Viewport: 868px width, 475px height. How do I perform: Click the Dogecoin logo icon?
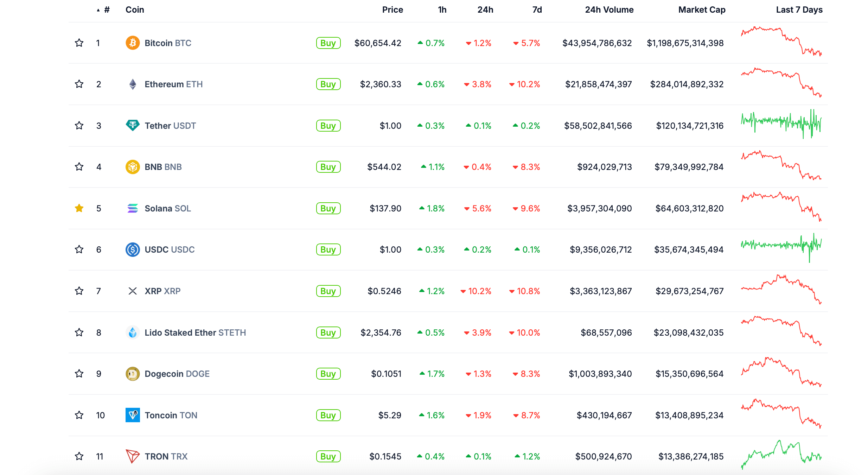pos(133,374)
